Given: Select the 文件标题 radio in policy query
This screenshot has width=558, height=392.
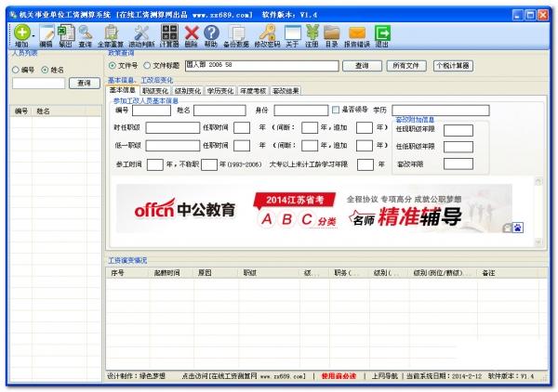Looking at the screenshot, I should click(147, 65).
